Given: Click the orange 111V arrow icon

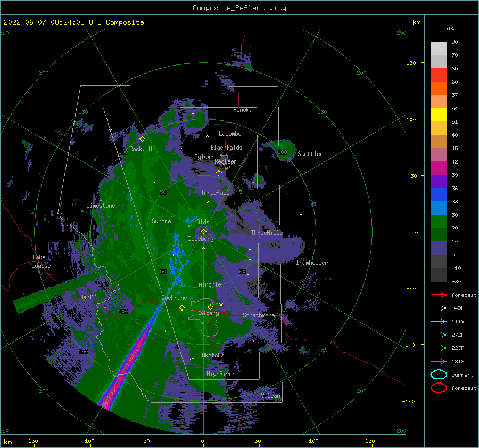Looking at the screenshot, I should (x=439, y=321).
